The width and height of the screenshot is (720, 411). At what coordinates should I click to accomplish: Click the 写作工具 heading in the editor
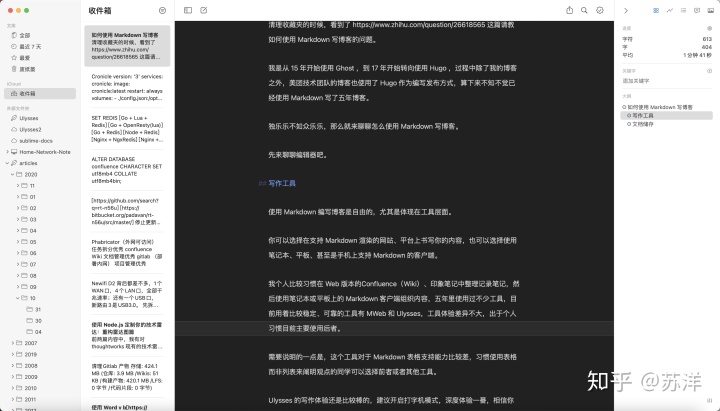pos(282,183)
